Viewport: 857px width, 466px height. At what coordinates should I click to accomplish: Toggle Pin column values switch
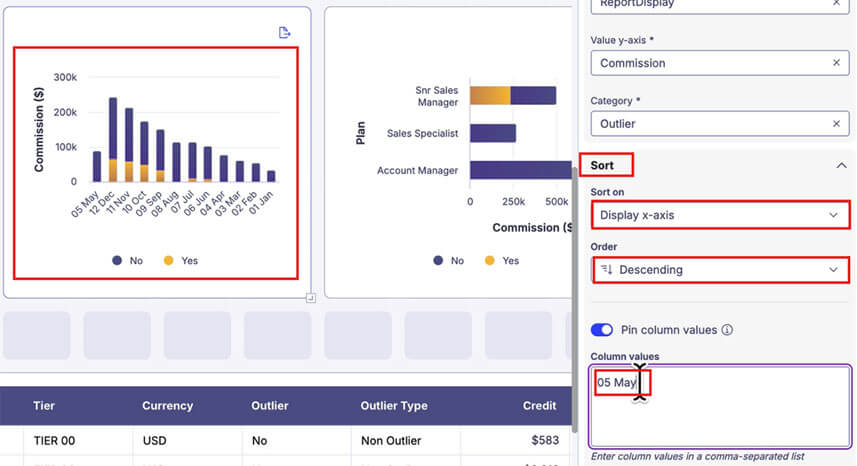pyautogui.click(x=602, y=330)
